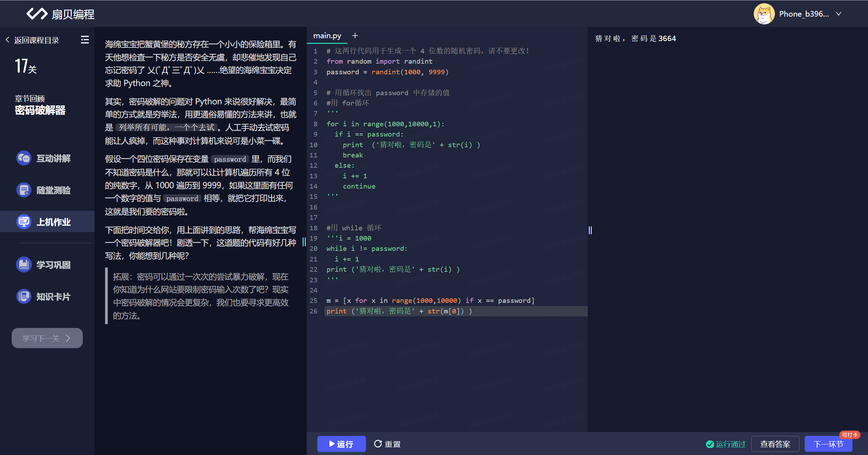The image size is (868, 455).
Task: Switch to main.py editor tab
Action: click(x=327, y=36)
